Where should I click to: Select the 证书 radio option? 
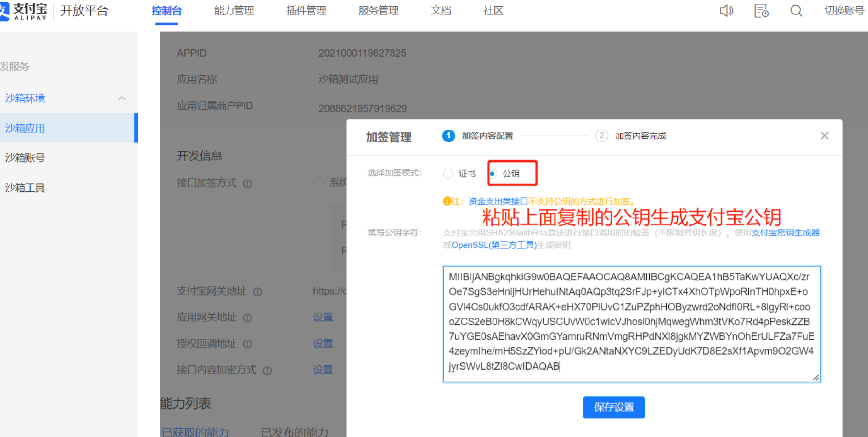pyautogui.click(x=448, y=174)
